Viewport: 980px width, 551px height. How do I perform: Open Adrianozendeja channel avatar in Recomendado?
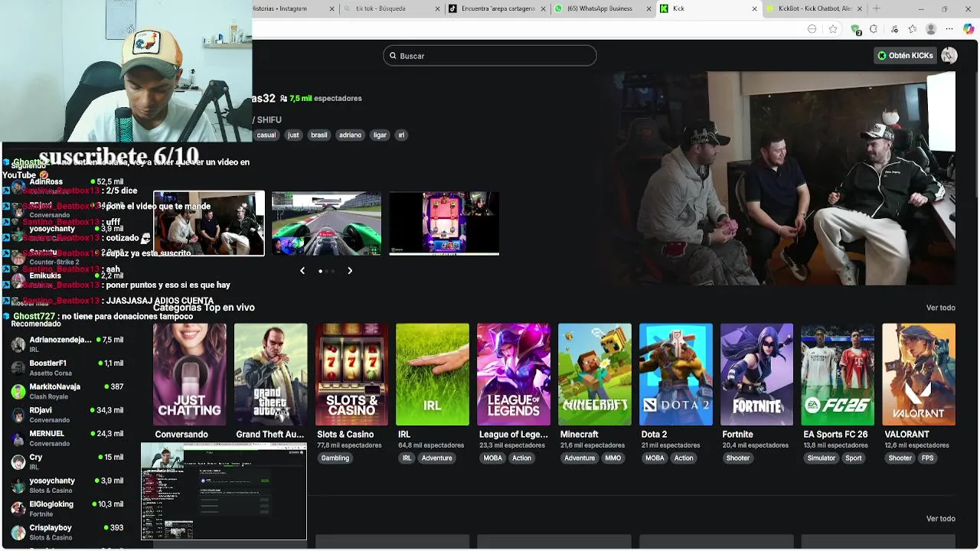(18, 344)
